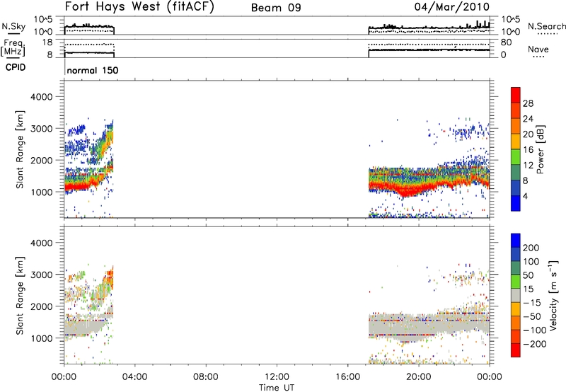Select the Freq. [MHz] axis label
This screenshot has width=566, height=392.
11,48
